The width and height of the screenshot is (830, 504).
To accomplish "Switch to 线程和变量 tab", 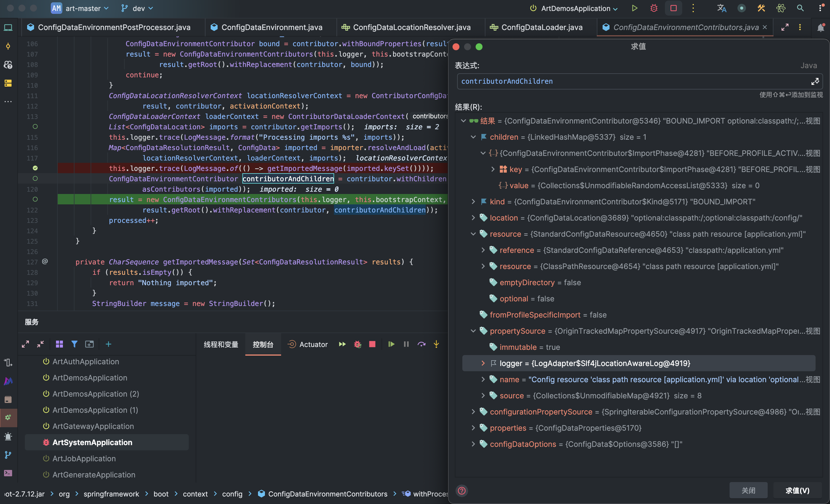I will [221, 344].
